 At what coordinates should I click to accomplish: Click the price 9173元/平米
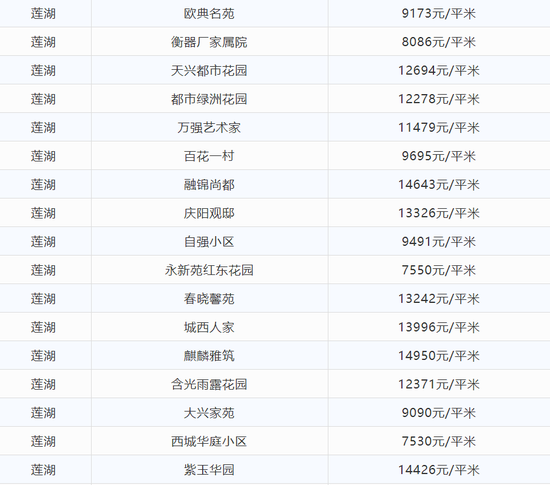(439, 14)
